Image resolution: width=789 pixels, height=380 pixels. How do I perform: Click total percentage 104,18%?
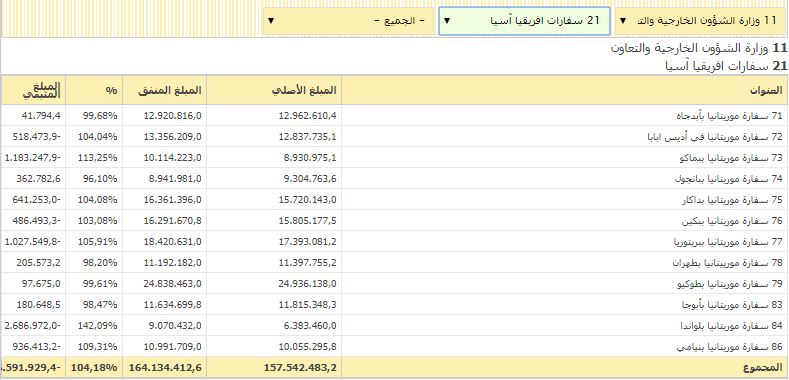tap(95, 368)
